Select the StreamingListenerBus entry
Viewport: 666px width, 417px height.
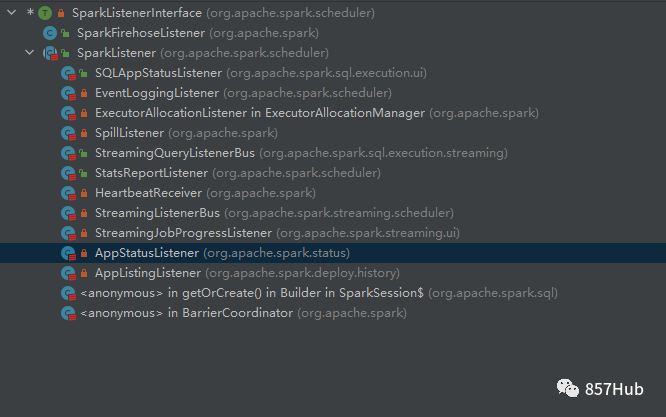[x=157, y=213]
